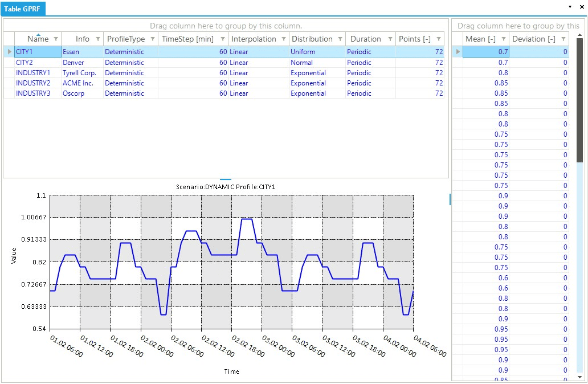The height and width of the screenshot is (384, 588).
Task: Open the filter icon on Name column
Action: [x=56, y=39]
